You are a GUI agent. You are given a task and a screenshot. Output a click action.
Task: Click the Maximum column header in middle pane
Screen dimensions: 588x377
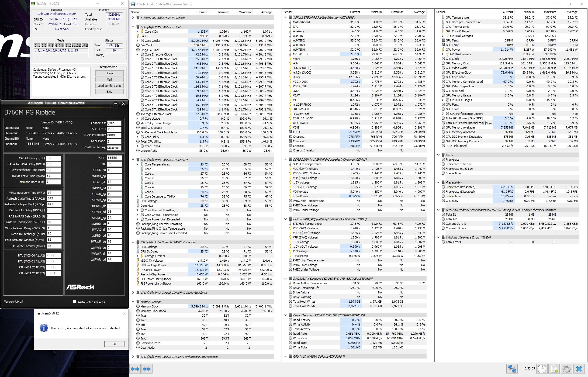point(397,12)
